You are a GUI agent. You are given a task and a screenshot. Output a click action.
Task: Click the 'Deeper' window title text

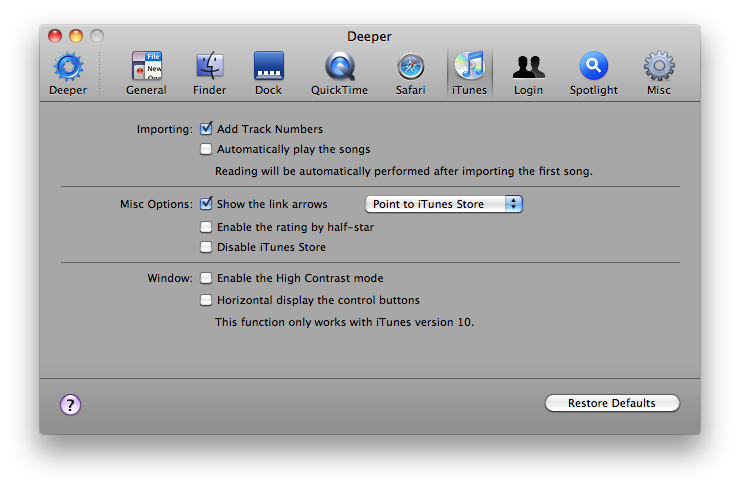pyautogui.click(x=370, y=36)
